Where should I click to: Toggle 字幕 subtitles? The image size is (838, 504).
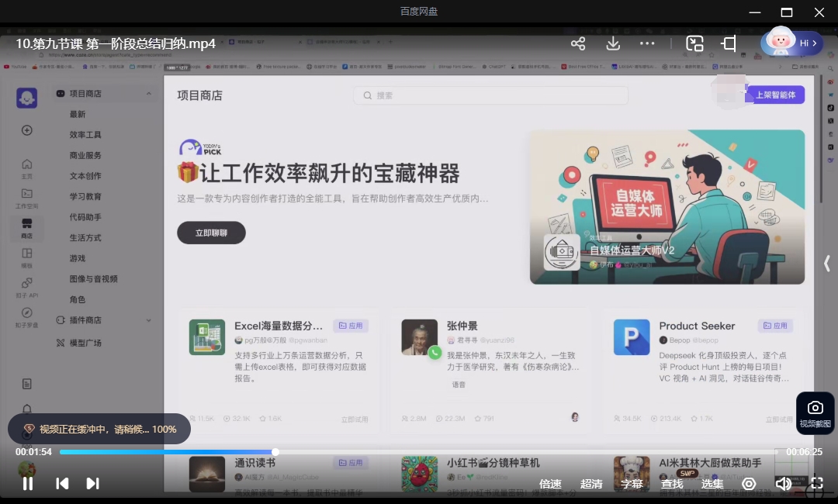631,484
